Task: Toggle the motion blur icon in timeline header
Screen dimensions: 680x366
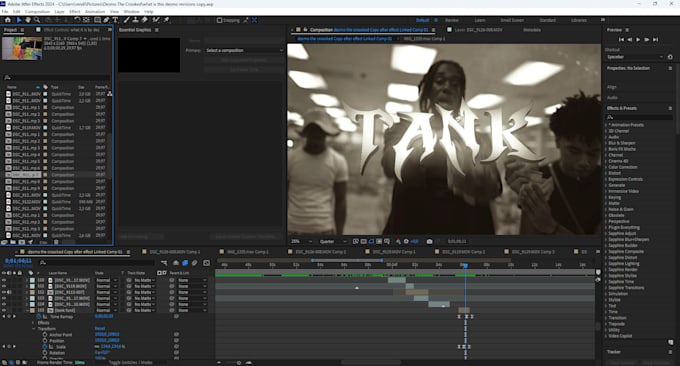Action: pos(194,263)
